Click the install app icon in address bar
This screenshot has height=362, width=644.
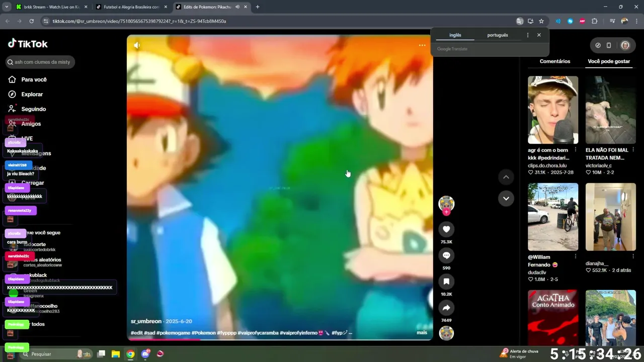click(x=530, y=21)
